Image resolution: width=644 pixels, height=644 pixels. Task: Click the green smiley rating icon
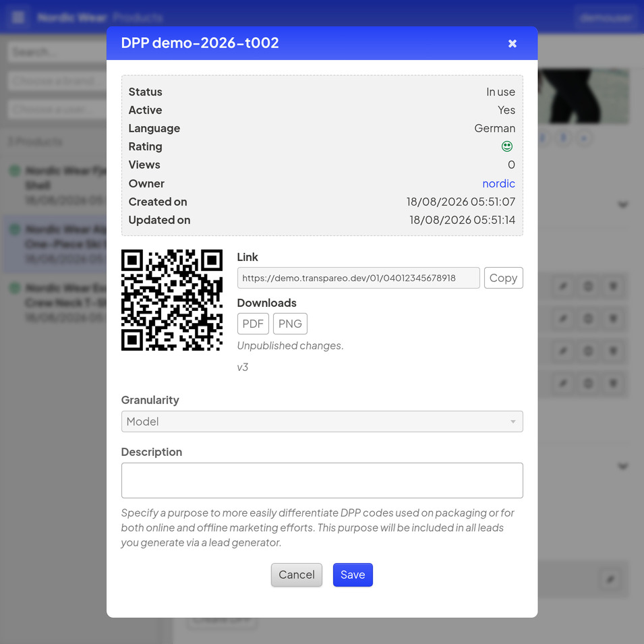(x=507, y=146)
